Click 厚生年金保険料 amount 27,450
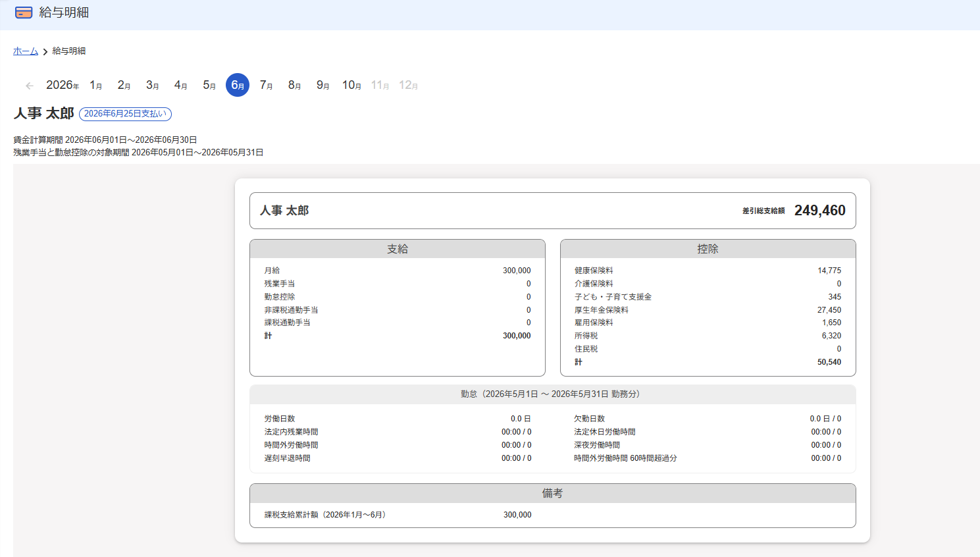This screenshot has width=980, height=557. (829, 310)
